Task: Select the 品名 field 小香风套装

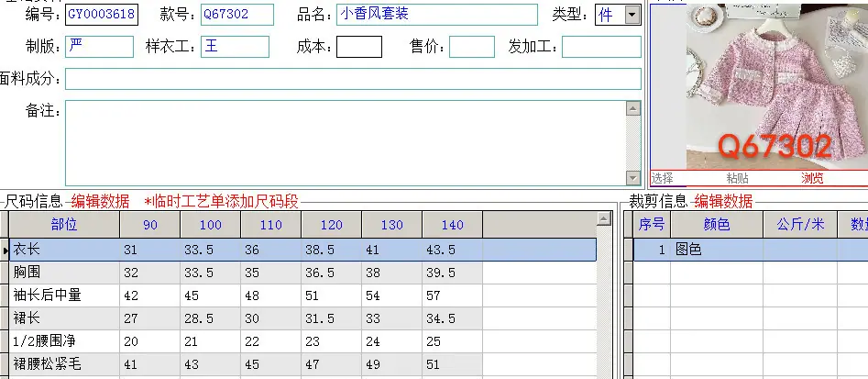Action: coord(437,15)
